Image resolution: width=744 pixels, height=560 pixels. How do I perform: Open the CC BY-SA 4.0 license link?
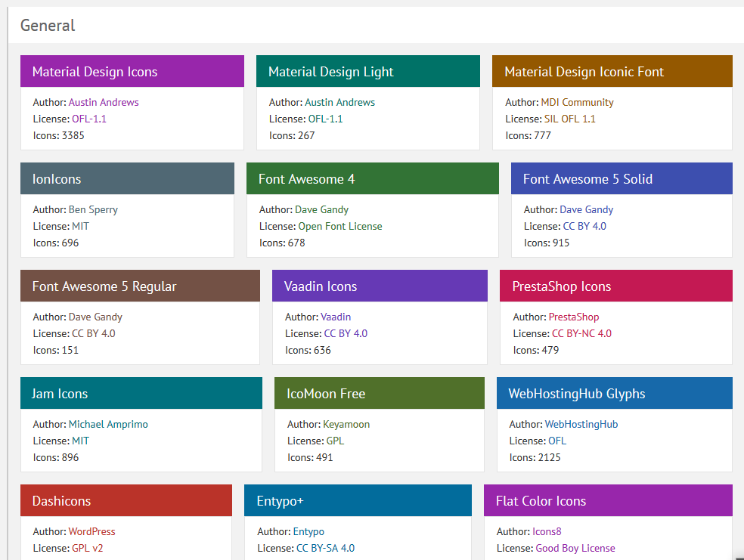(x=325, y=548)
